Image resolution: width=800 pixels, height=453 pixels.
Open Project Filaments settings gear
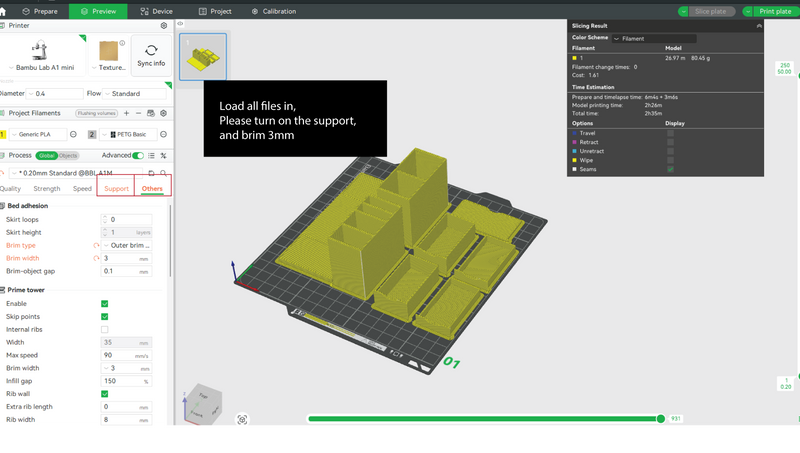164,113
